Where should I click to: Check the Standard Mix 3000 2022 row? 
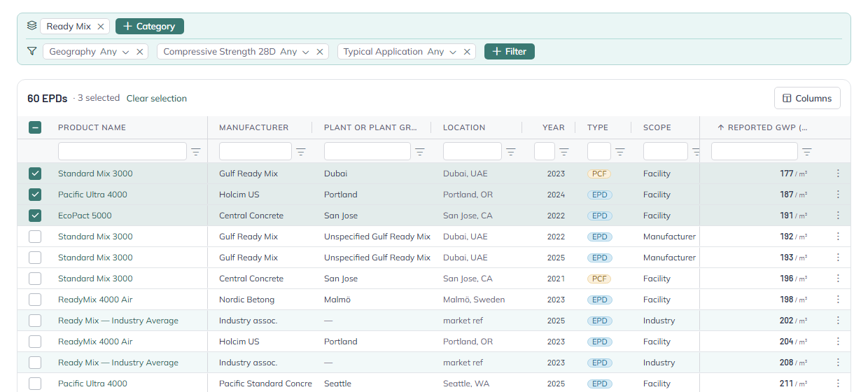(35, 237)
